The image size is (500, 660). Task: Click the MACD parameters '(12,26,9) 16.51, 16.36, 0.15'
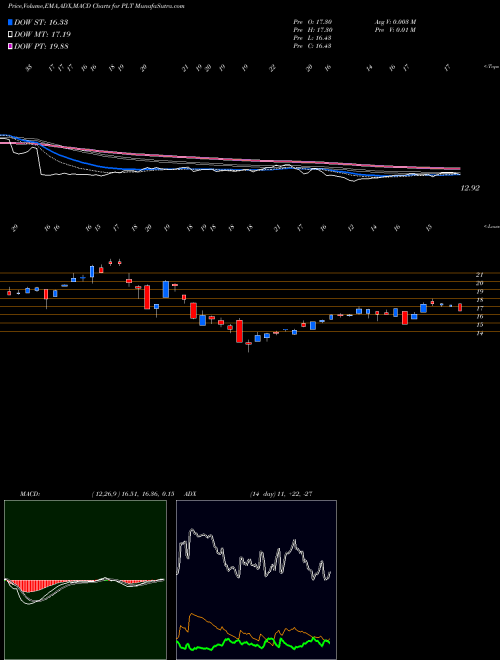click(x=133, y=494)
